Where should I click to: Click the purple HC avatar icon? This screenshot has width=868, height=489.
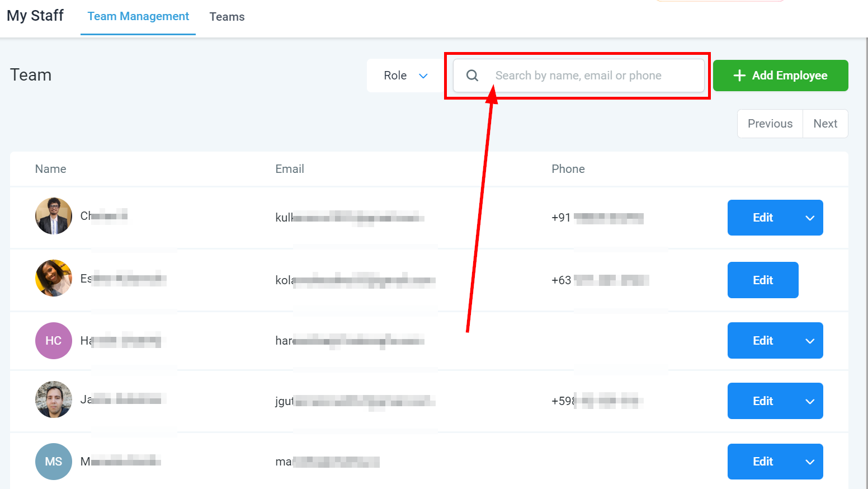coord(54,341)
